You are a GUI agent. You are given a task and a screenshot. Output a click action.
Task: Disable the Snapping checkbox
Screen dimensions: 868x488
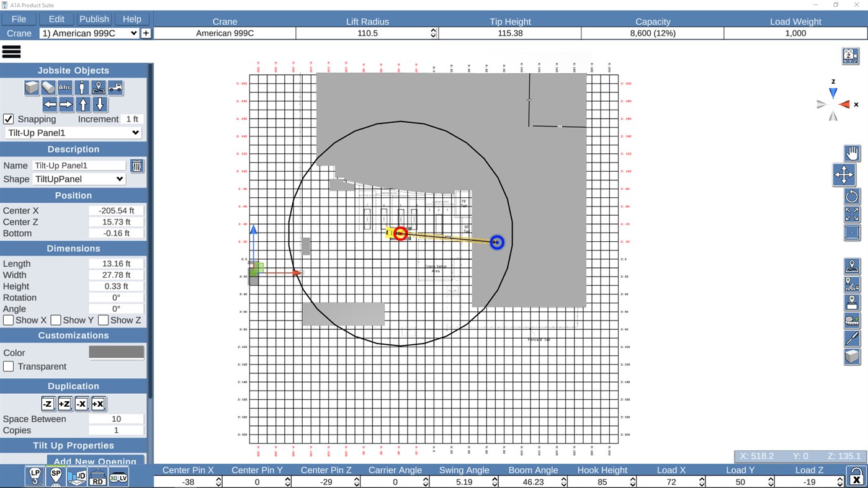[8, 119]
